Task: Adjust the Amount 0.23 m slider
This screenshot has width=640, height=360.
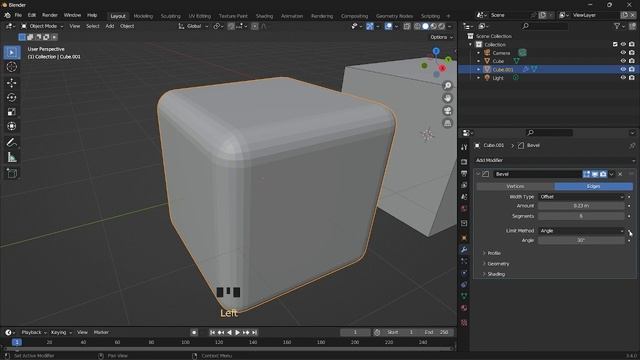Action: (x=581, y=206)
